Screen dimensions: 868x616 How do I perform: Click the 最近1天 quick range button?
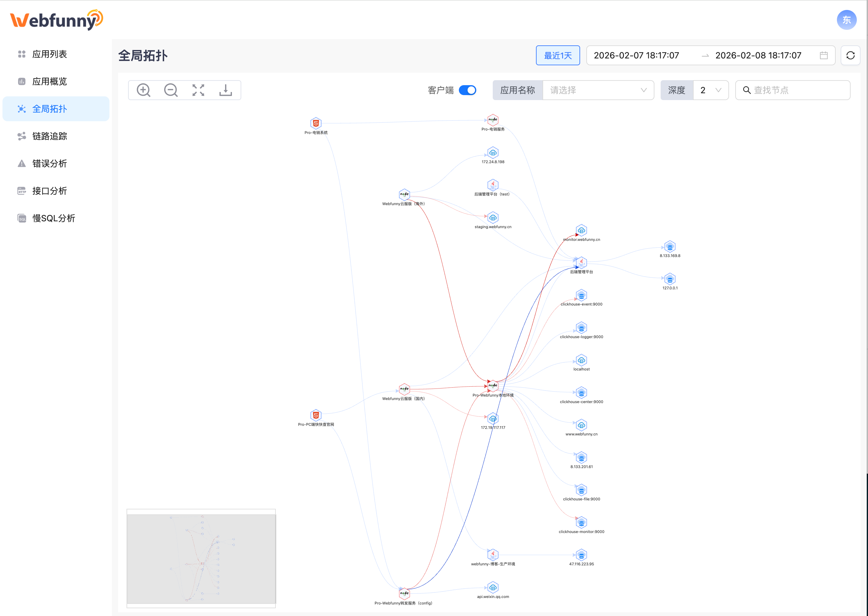click(x=558, y=55)
